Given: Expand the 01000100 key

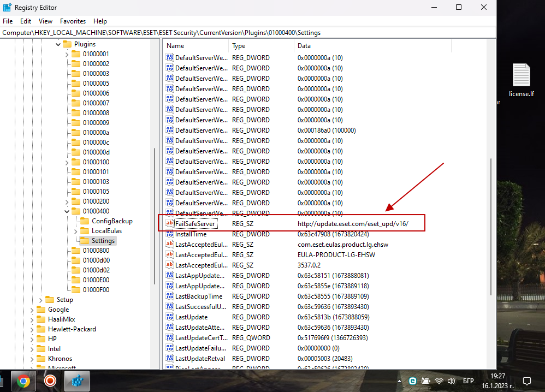Looking at the screenshot, I should [x=67, y=162].
